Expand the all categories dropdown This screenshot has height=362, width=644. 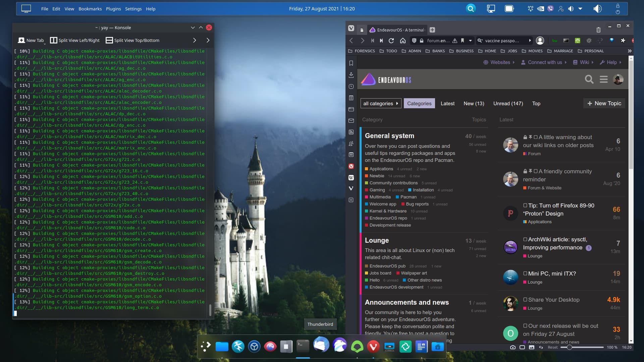click(381, 104)
